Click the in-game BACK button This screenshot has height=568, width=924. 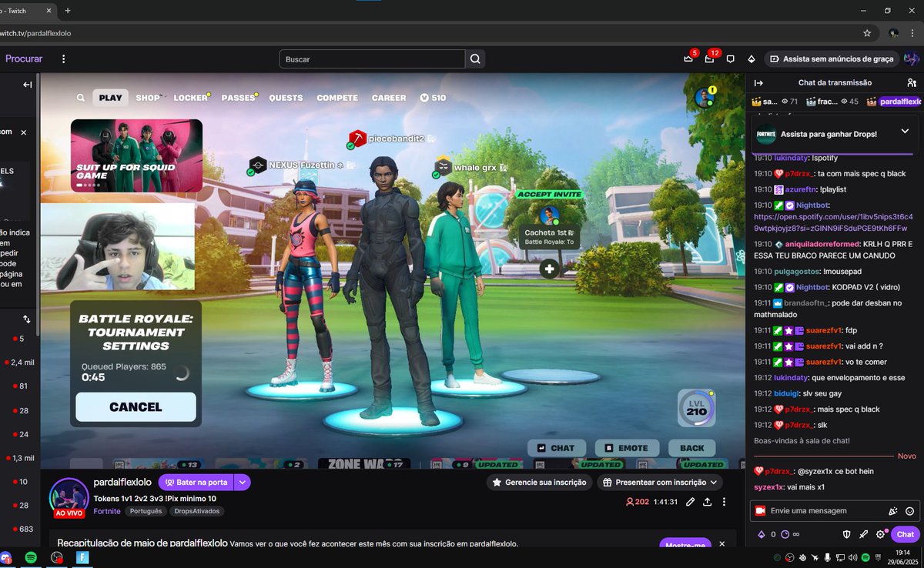692,448
